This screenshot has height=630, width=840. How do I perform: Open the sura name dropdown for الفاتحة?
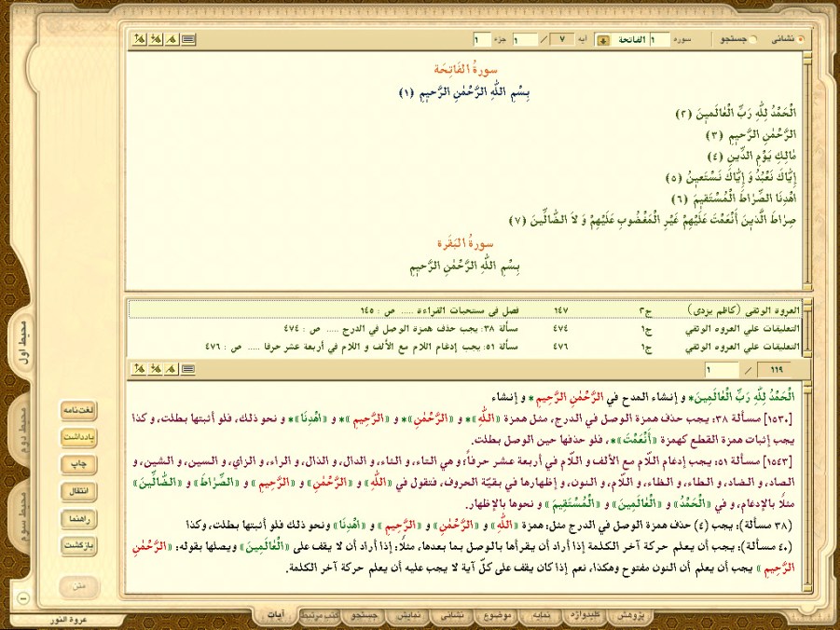[x=602, y=40]
